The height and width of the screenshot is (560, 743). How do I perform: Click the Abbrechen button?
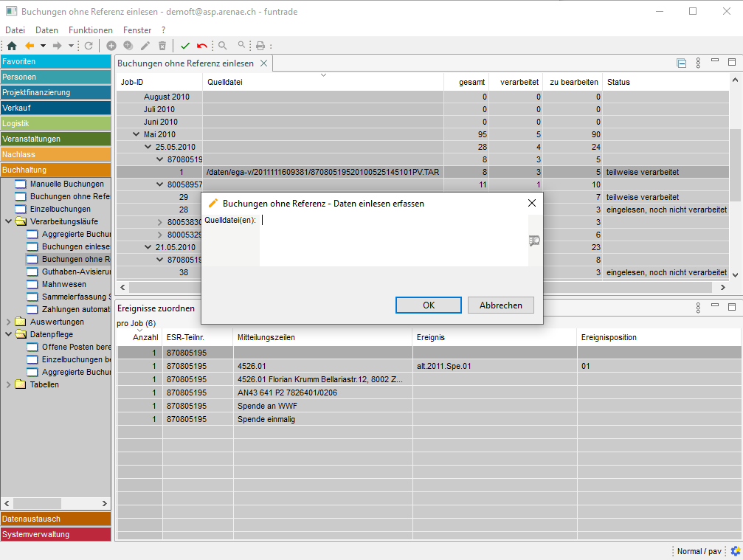point(500,305)
